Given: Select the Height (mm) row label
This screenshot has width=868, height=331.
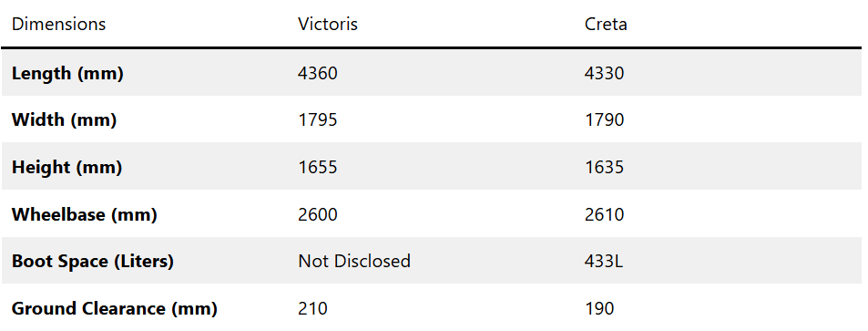Looking at the screenshot, I should click(67, 167).
